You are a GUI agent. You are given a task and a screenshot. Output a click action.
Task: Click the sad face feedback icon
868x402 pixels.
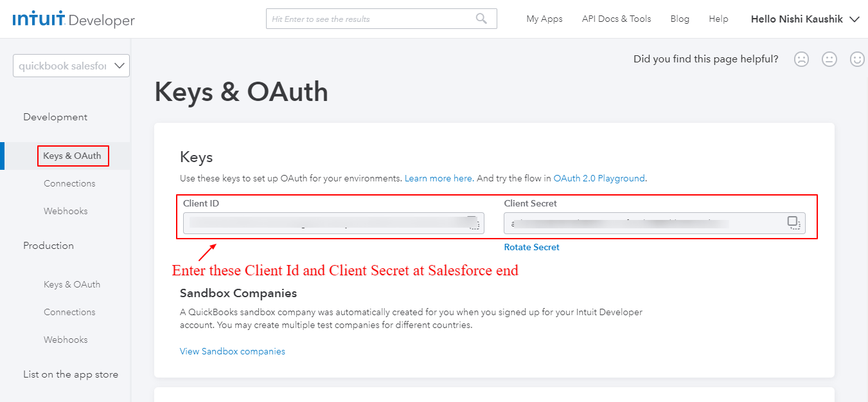(801, 59)
